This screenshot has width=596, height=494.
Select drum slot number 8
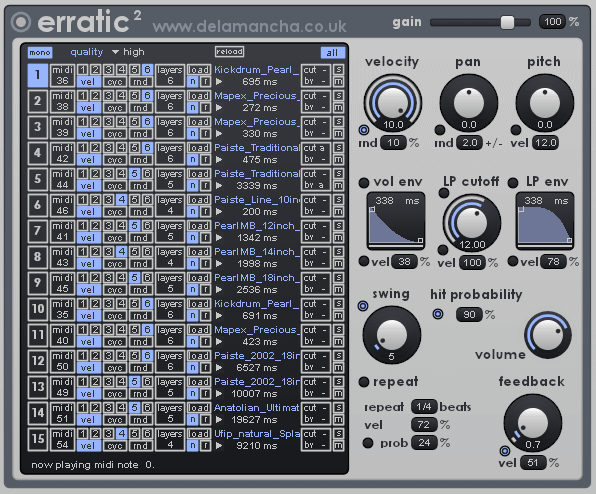click(38, 257)
